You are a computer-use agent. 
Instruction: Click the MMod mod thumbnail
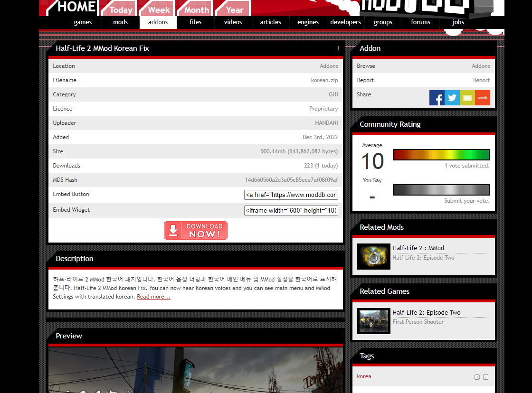373,256
